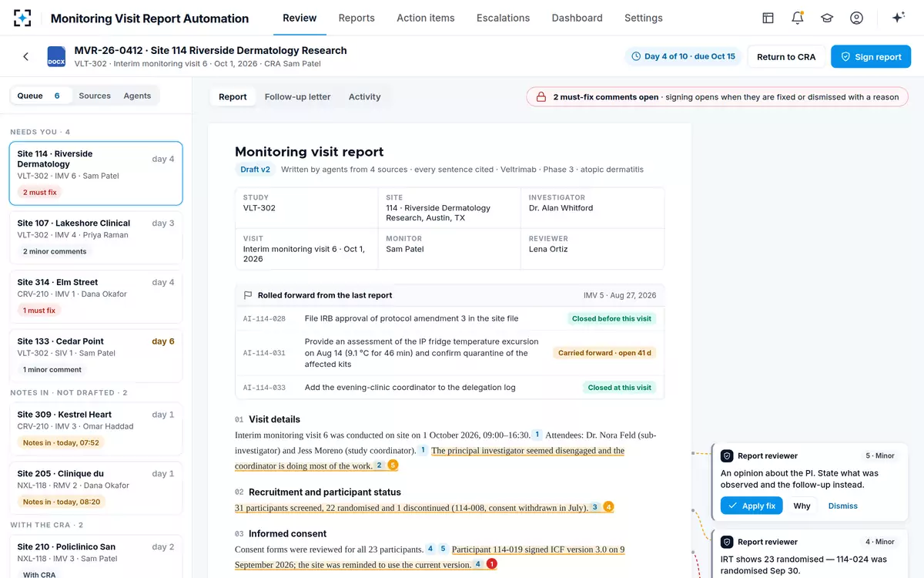Open Site 205 Clinique du queue card
Image resolution: width=924 pixels, height=578 pixels.
pos(95,488)
